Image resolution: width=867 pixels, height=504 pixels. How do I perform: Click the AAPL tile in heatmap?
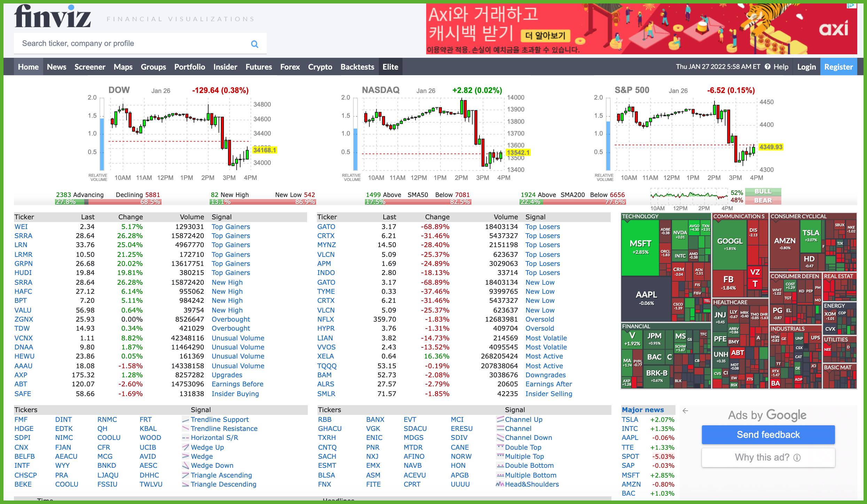coord(646,298)
